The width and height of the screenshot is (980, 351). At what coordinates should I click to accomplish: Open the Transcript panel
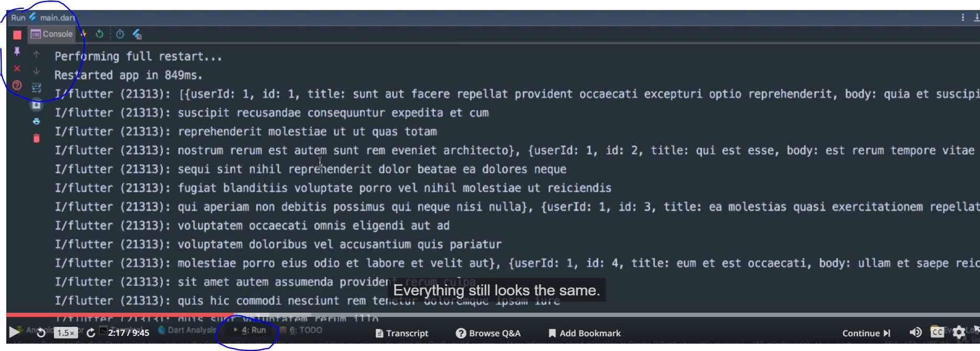pos(402,333)
